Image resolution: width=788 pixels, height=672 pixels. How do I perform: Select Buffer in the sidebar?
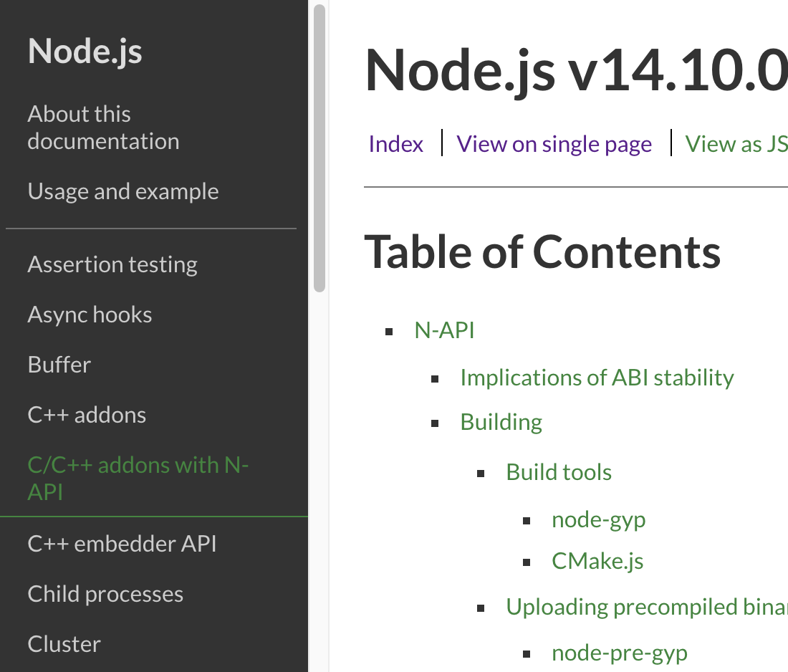(59, 365)
